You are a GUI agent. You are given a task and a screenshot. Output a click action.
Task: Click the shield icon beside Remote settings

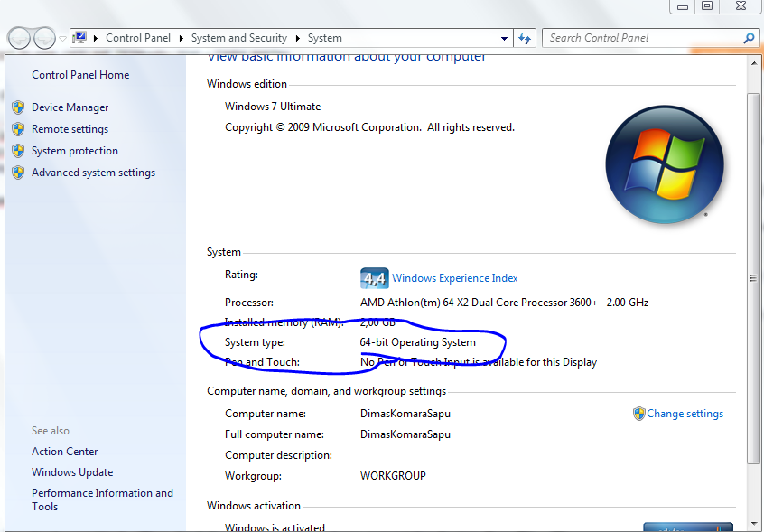pos(18,129)
